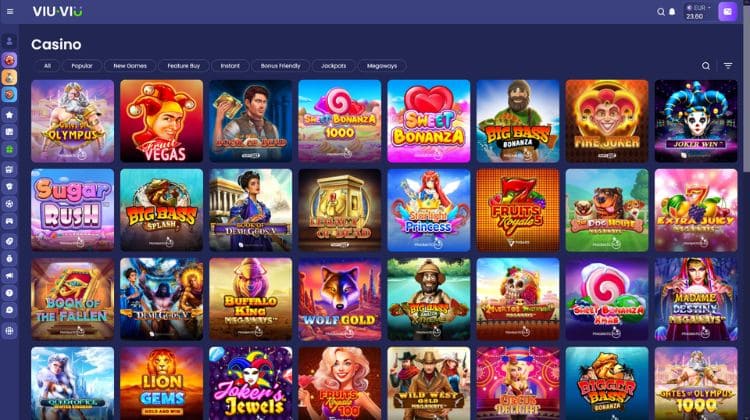Open the soccer ball sports icon
This screenshot has height=420, width=750.
click(9, 204)
